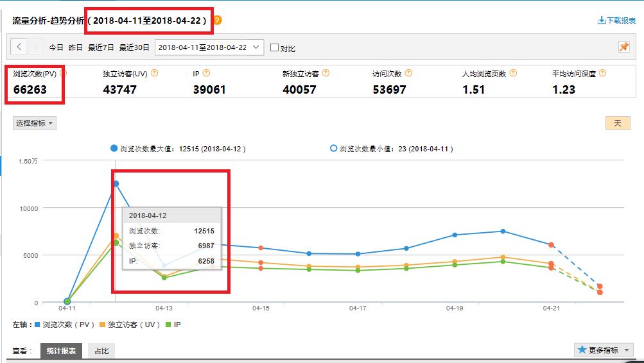Click the help icon next to 平均访问深度

pos(602,73)
